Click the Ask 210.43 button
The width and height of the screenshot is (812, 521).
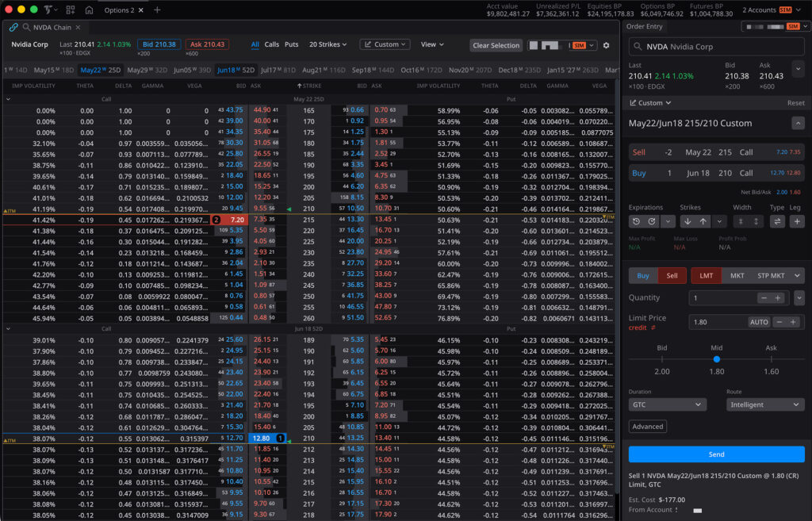207,44
